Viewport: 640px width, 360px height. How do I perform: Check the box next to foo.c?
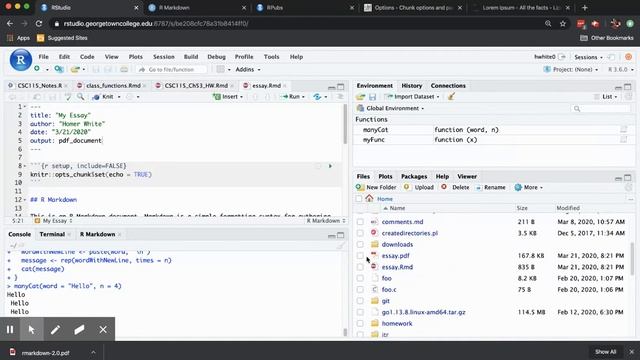[360, 289]
